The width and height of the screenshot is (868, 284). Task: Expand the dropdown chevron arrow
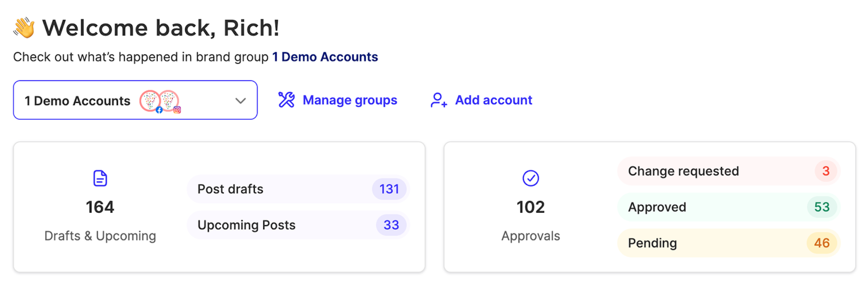[240, 101]
